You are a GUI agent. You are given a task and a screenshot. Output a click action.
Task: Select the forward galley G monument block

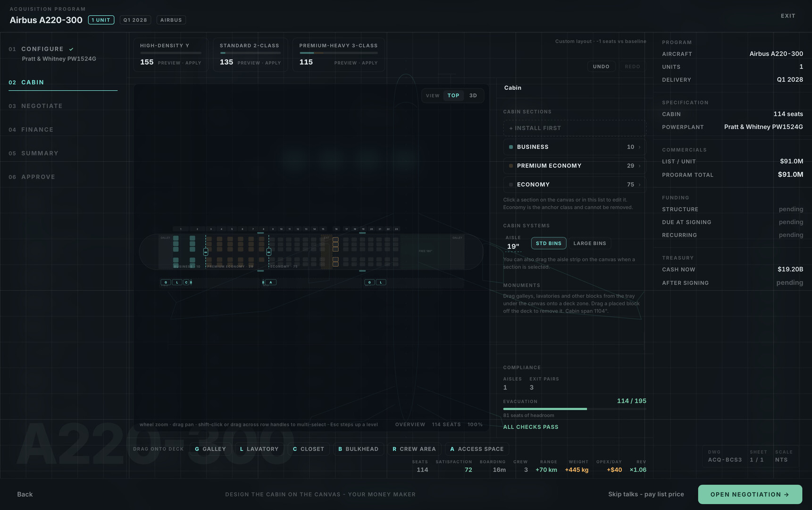166,282
